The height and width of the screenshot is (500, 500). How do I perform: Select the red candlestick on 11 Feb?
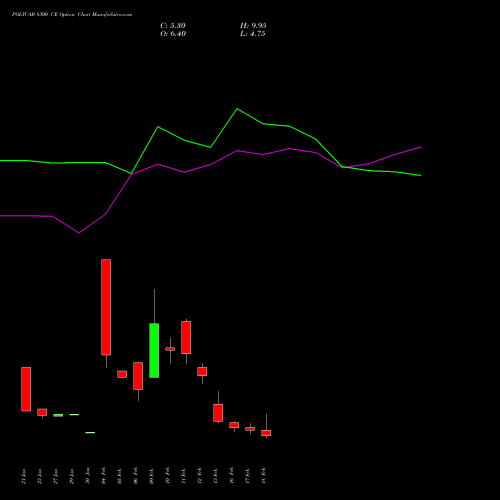point(186,337)
